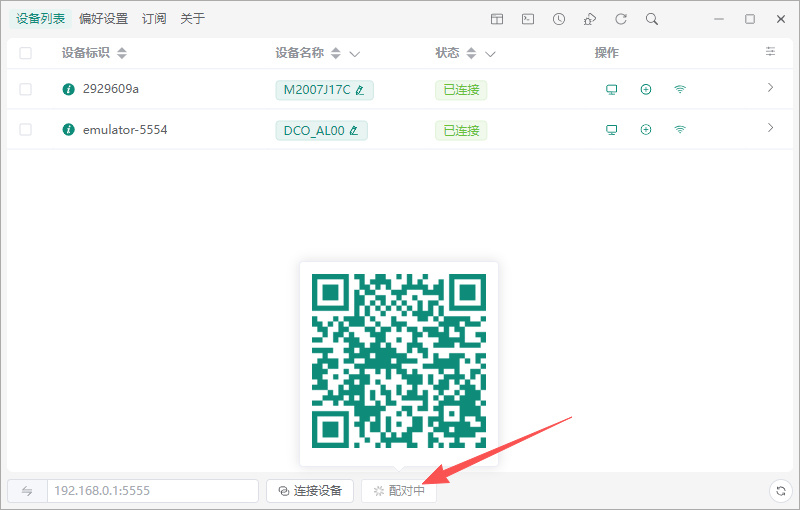Toggle the select-all checkbox in the header
800x510 pixels.
click(26, 53)
